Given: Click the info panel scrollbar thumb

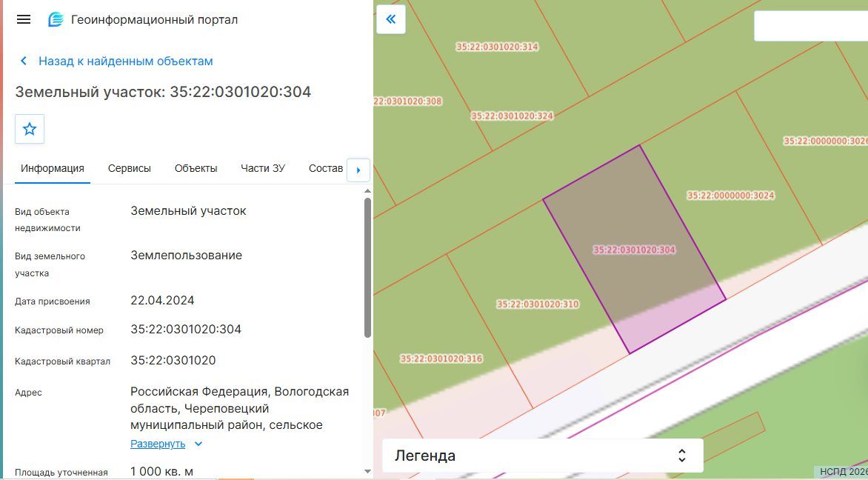Looking at the screenshot, I should pyautogui.click(x=367, y=267).
